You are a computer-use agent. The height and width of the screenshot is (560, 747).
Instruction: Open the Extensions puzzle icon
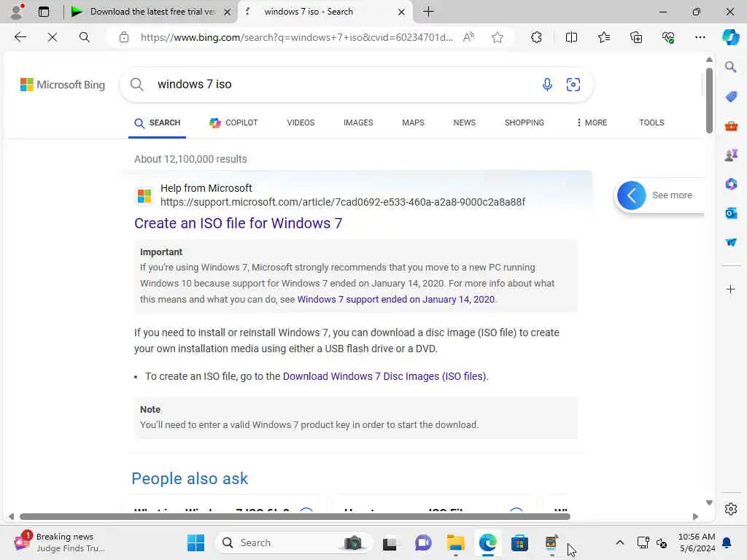point(536,37)
